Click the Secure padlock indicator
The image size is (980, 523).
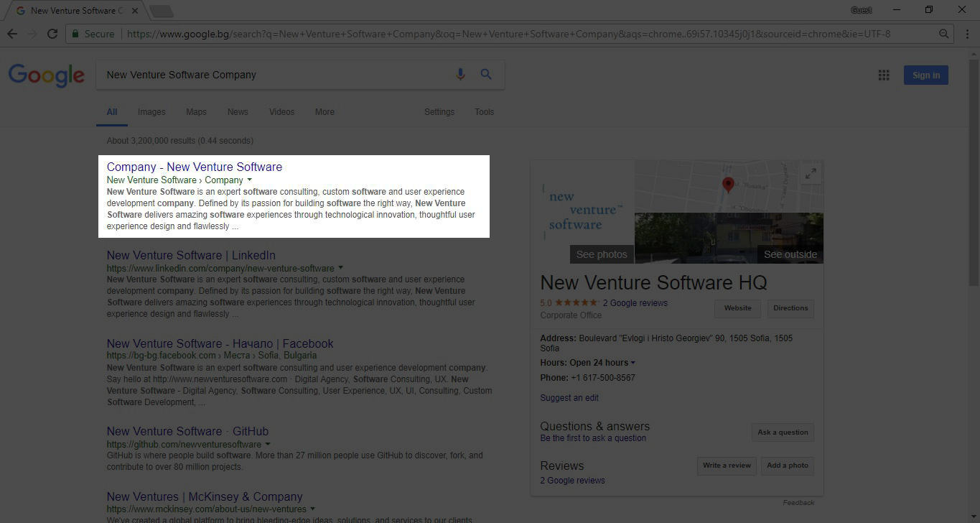click(93, 34)
